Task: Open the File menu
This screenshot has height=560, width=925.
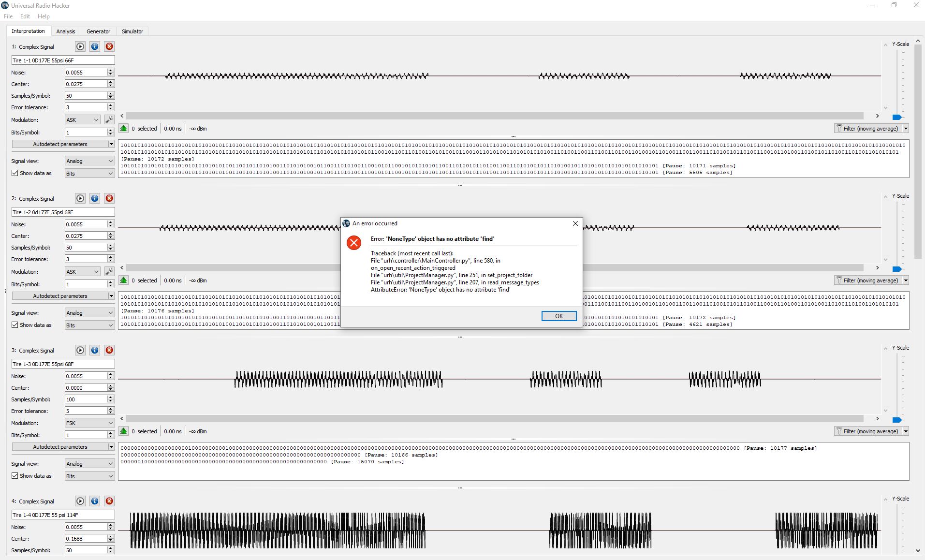Action: [8, 16]
